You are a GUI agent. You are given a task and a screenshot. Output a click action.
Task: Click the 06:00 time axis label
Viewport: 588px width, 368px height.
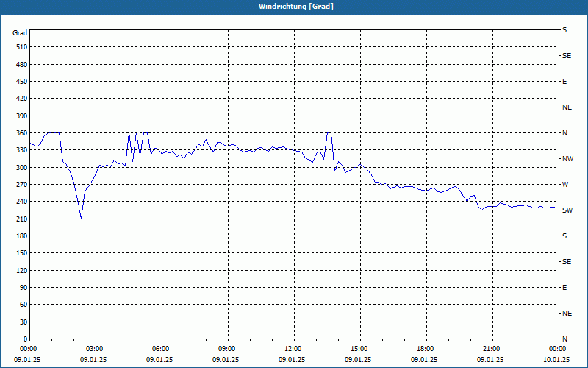coord(161,349)
